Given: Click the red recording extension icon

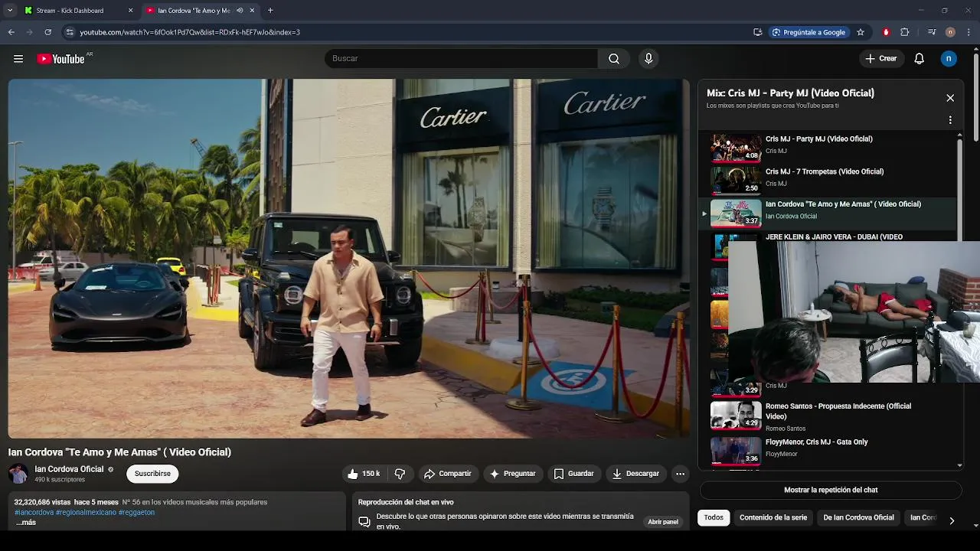Looking at the screenshot, I should tap(886, 32).
